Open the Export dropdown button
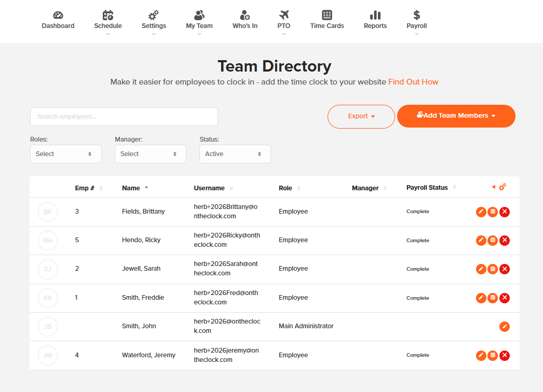543x392 pixels. 361,117
